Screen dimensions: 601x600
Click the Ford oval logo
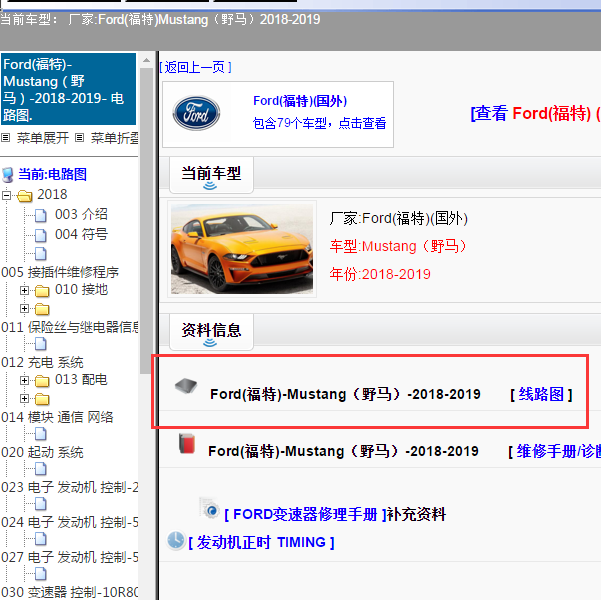coord(196,113)
